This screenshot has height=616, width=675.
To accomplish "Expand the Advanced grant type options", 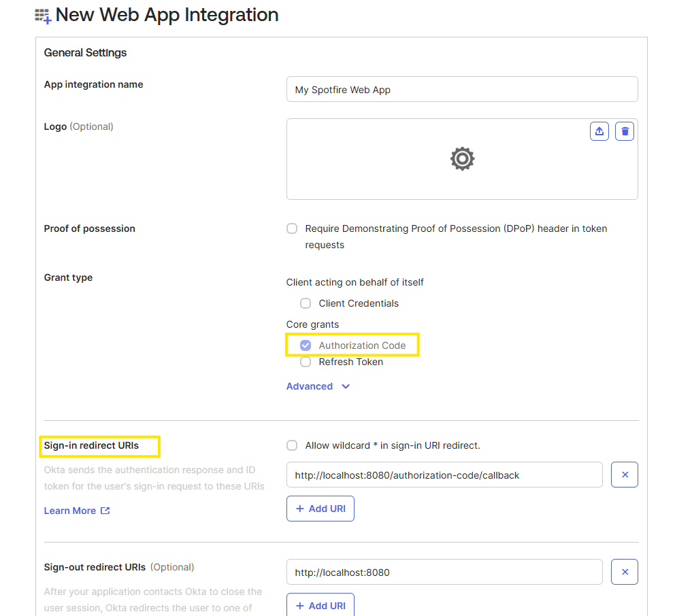I will point(310,386).
